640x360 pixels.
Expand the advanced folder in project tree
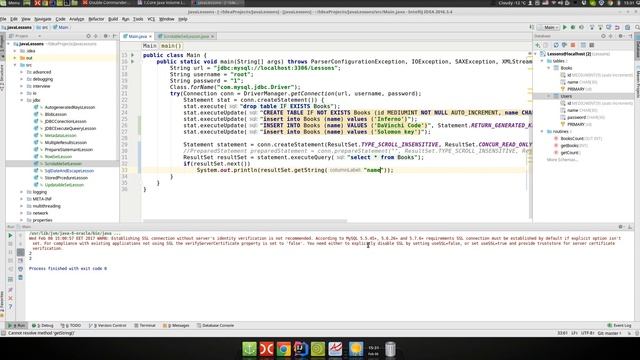(x=22, y=72)
